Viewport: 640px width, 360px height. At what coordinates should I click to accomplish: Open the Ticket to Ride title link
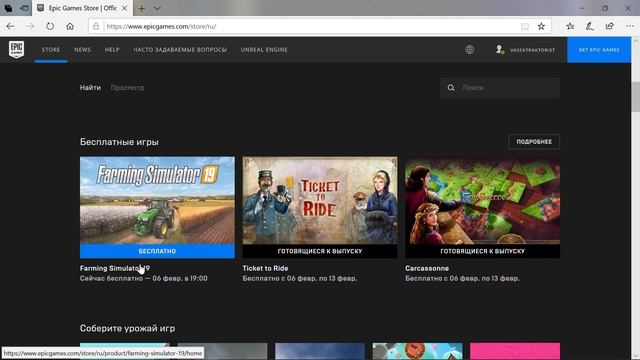[x=265, y=268]
